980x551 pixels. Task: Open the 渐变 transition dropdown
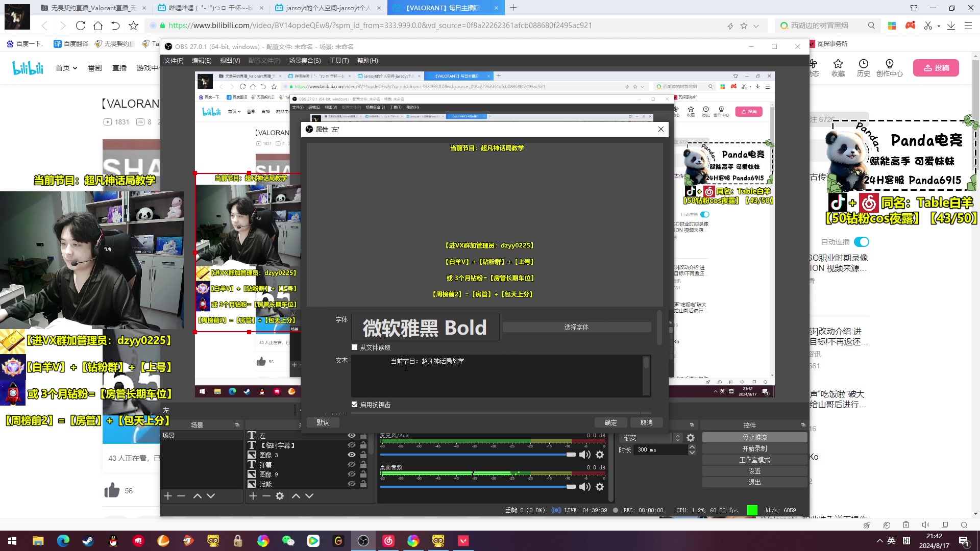(651, 438)
